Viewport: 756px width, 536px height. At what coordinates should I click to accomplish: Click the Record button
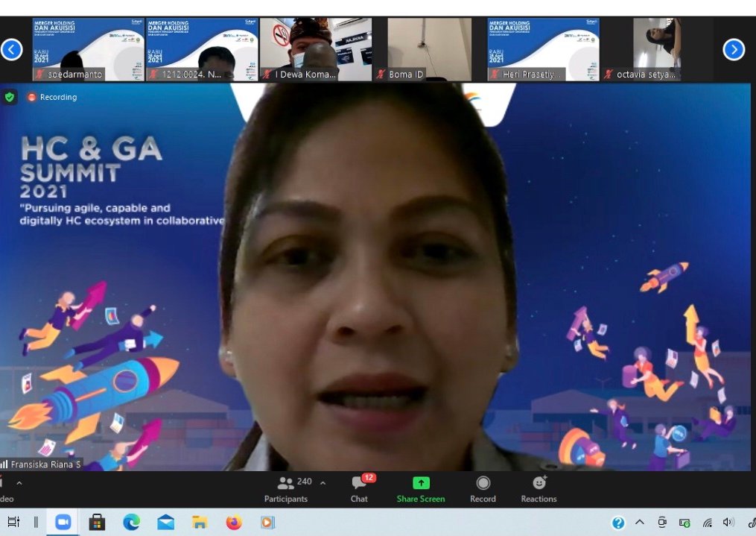(483, 489)
